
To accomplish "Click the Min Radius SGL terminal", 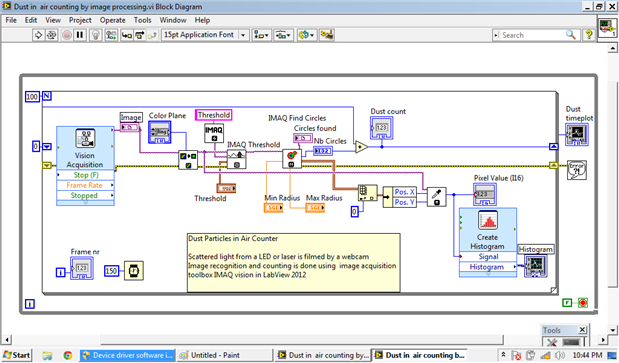I will point(273,208).
